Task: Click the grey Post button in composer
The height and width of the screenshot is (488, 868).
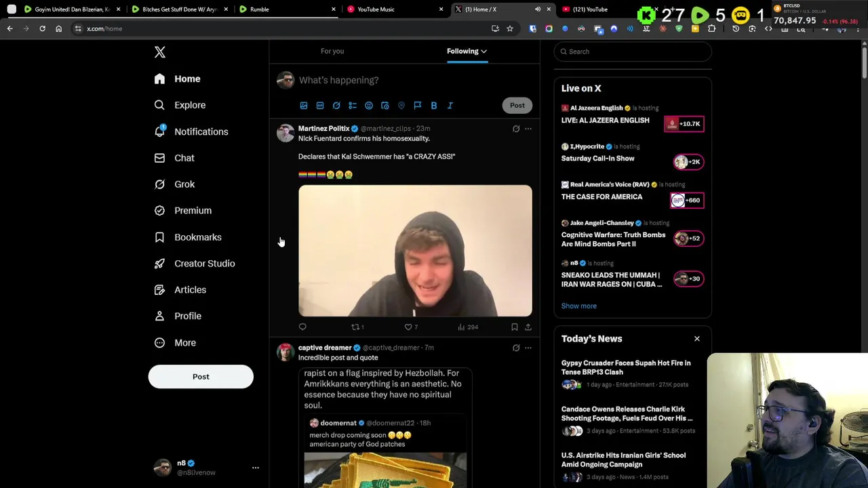Action: click(517, 105)
